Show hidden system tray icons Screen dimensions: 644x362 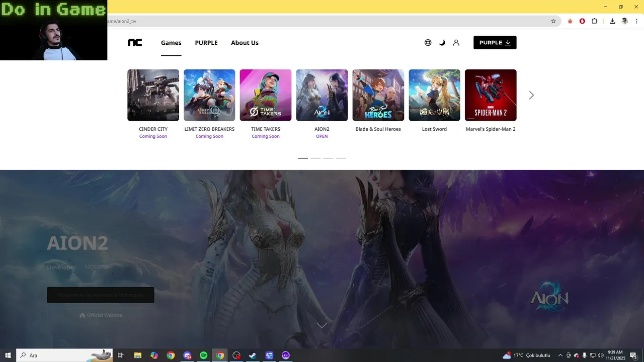point(560,355)
